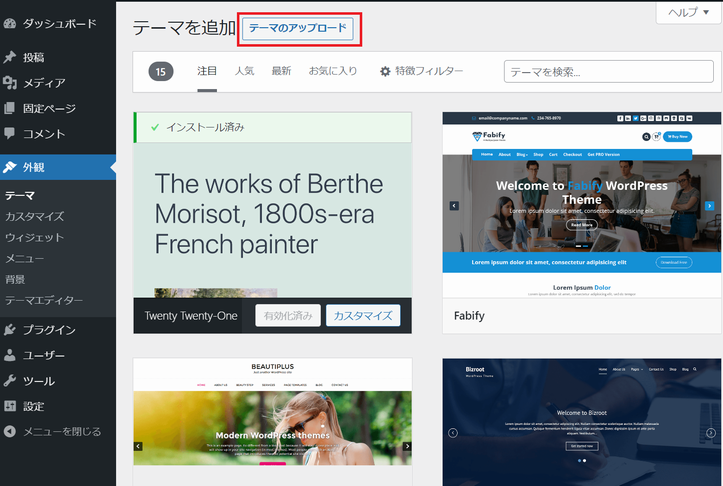This screenshot has height=486, width=723.
Task: Open the テーマエディター submenu item
Action: [x=44, y=300]
